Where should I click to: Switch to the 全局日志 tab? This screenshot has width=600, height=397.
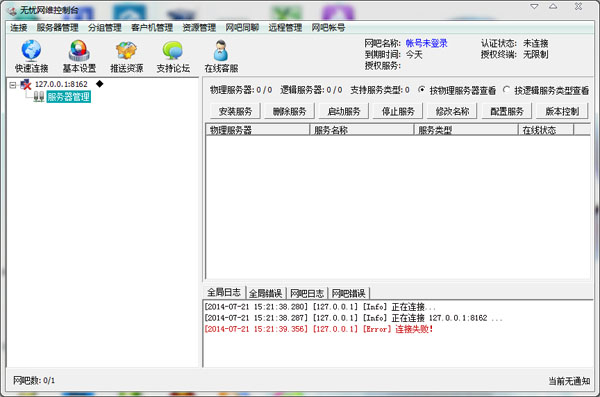point(224,292)
